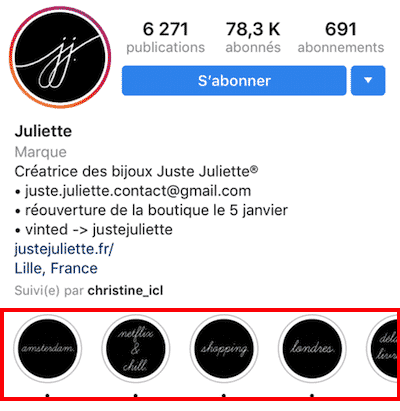Visit the justejuliette.fr/ website link
This screenshot has height=411, width=400.
click(64, 249)
